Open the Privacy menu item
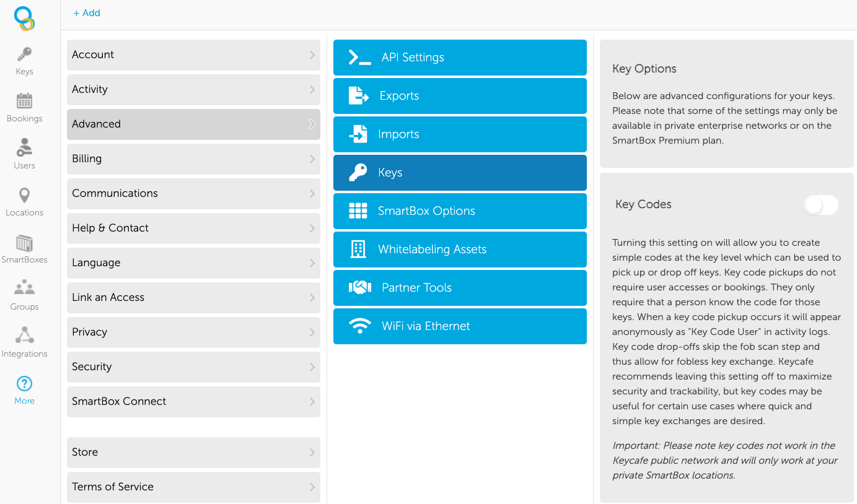The image size is (857, 504). pyautogui.click(x=193, y=332)
